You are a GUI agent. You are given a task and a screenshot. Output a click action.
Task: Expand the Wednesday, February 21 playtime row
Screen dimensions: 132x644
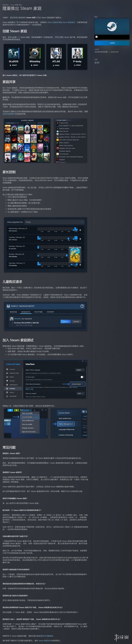[80, 230]
